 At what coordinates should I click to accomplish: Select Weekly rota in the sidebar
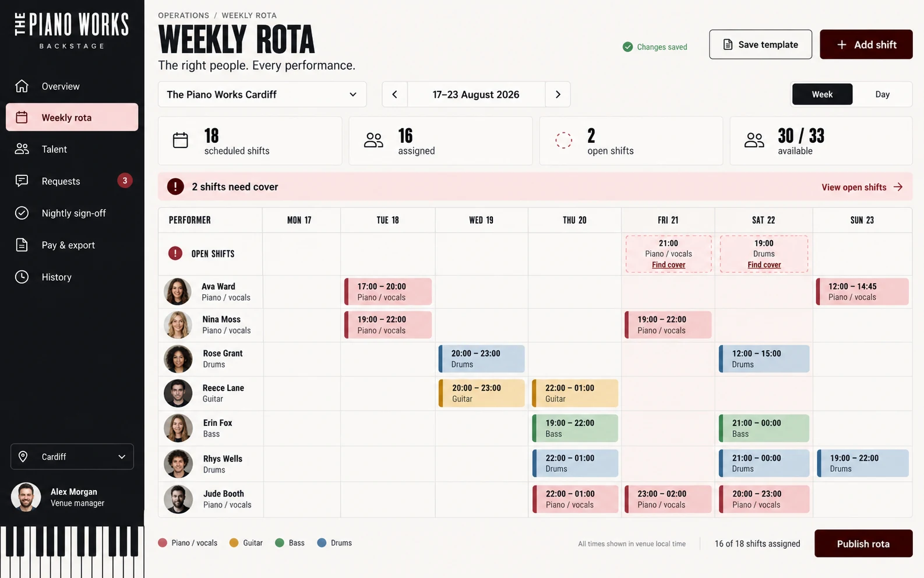pos(72,117)
